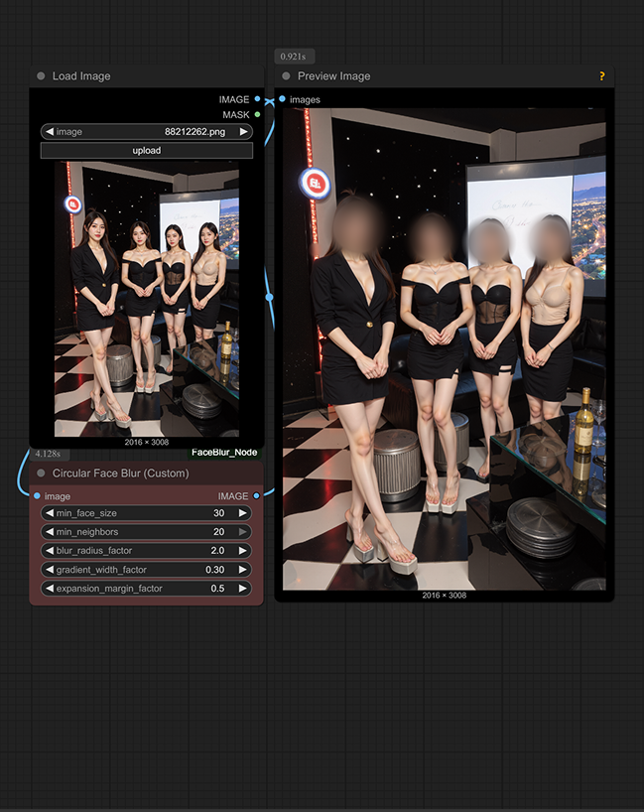Collapse the Circular Face Blur node dot
This screenshot has width=644, height=812.
tap(41, 473)
